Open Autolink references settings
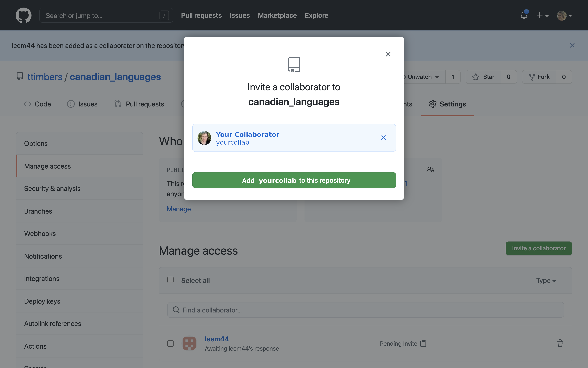This screenshot has height=368, width=588. pos(80,323)
